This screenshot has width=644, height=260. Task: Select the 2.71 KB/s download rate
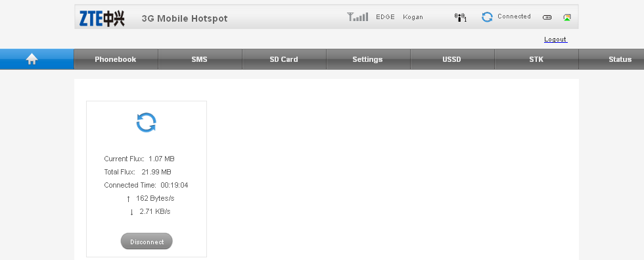click(155, 211)
